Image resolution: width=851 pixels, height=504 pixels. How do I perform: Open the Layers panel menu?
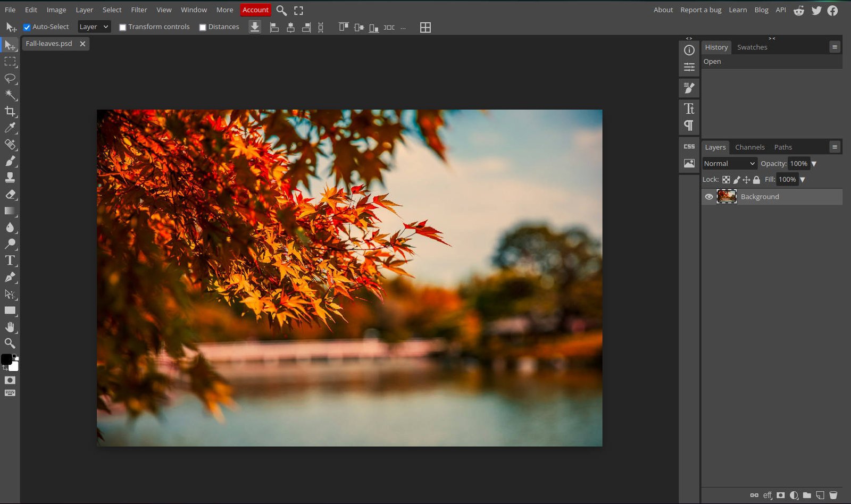pos(835,147)
